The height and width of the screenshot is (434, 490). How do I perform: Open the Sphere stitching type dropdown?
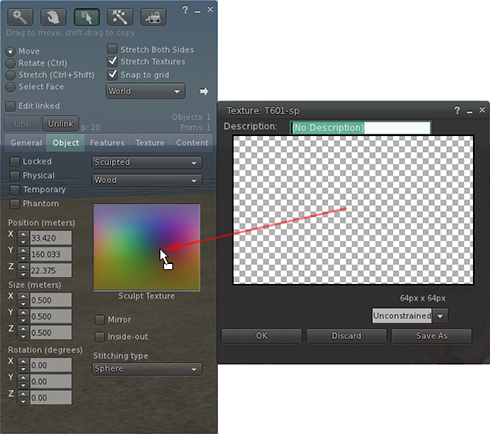click(147, 369)
